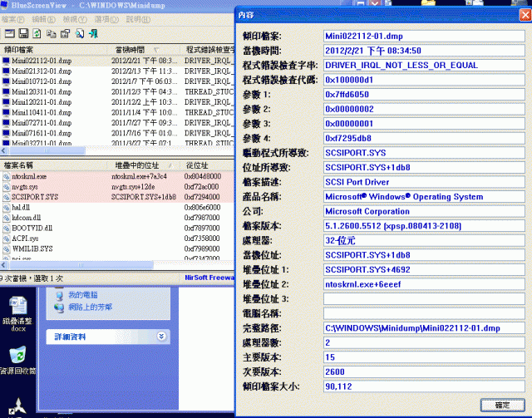This screenshot has height=418, width=532.
Task: Click upper pane horizontal scrollbar thumb
Action: (47, 150)
